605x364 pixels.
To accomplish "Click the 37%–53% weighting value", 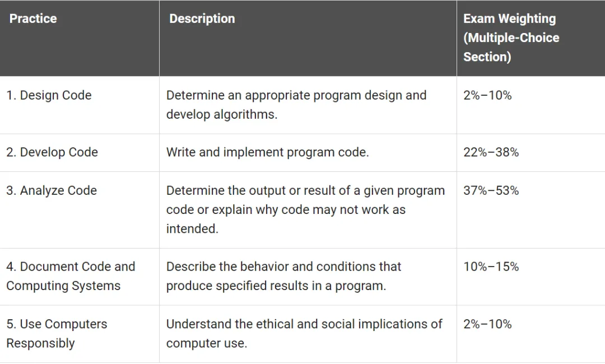I will (x=491, y=190).
